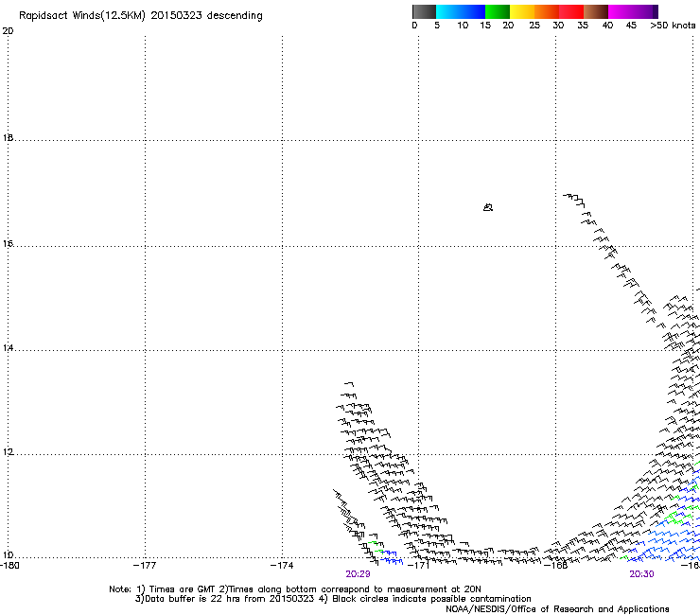The height and width of the screenshot is (615, 700).
Task: Click the dark purple 45-50 knots swatch
Action: pyautogui.click(x=647, y=11)
